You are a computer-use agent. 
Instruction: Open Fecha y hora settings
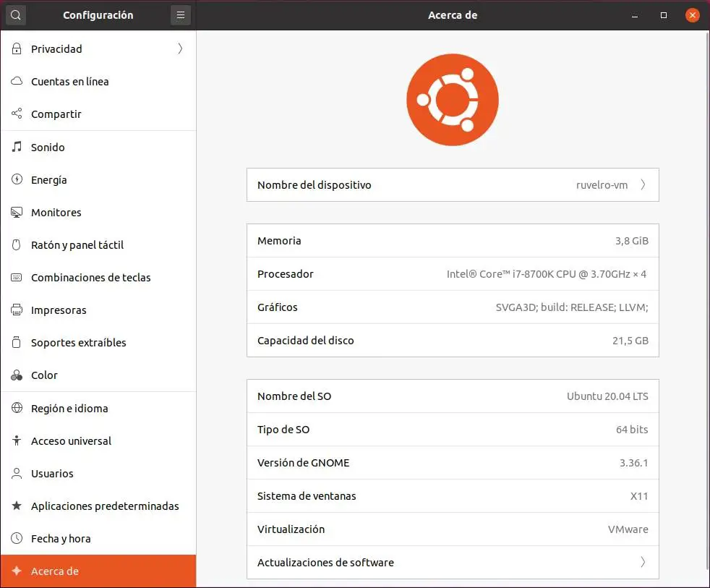tap(61, 539)
